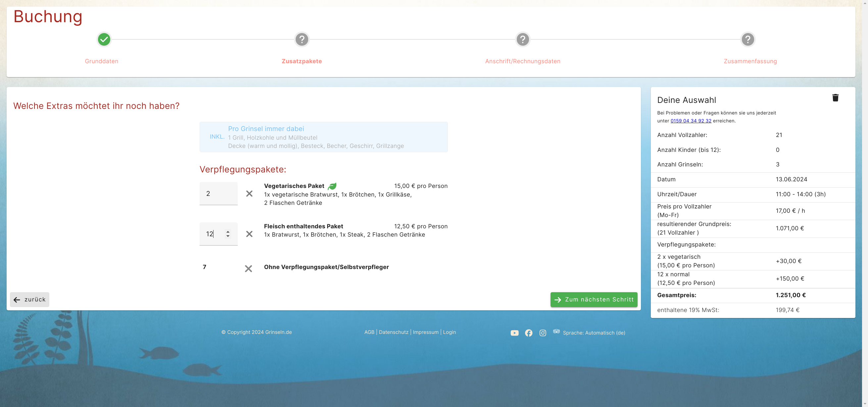Screen dimensions: 868x407
Task: Open the Impressum footer link
Action: pos(426,332)
